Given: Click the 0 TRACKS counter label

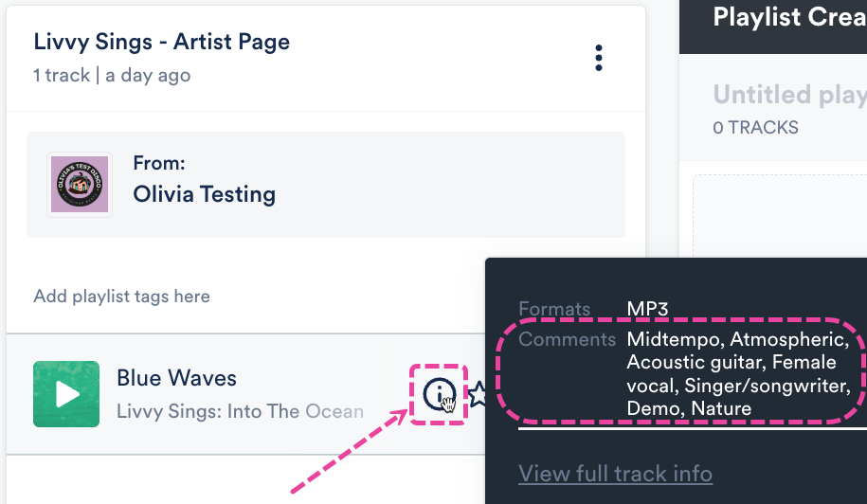Looking at the screenshot, I should 756,127.
